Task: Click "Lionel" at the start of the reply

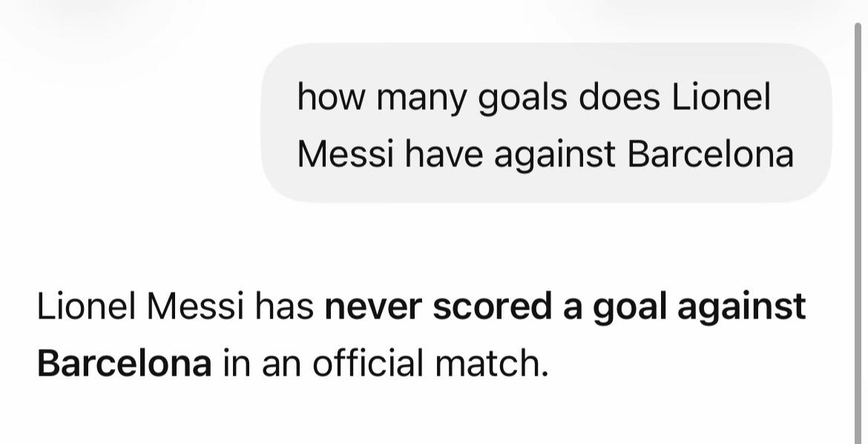Action: [x=86, y=307]
